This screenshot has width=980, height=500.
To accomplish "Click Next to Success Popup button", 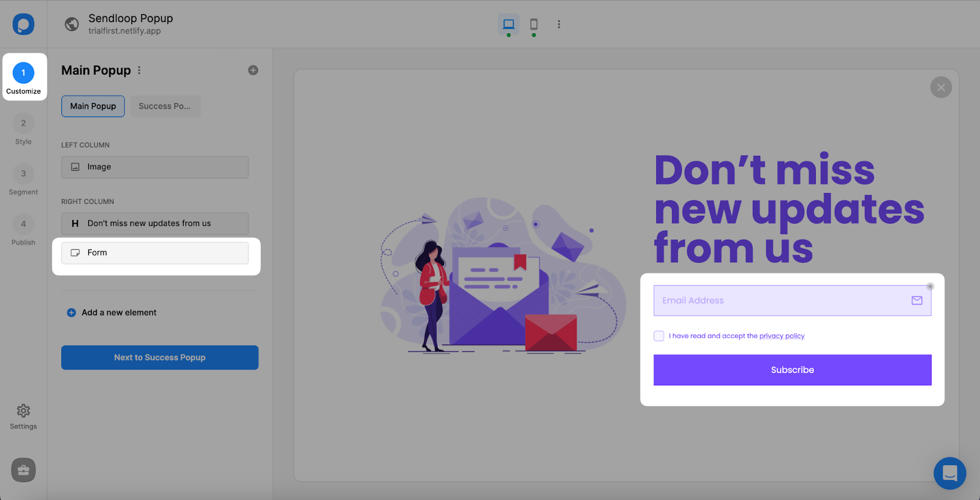I will tap(160, 357).
